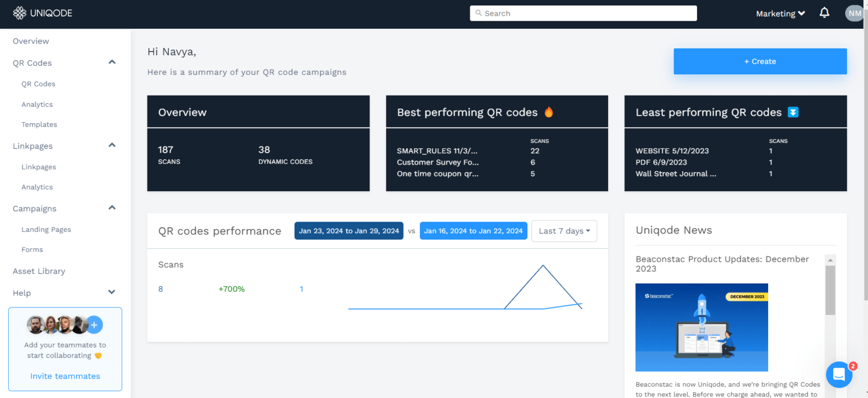This screenshot has height=398, width=868.
Task: Click the Invite teammates link
Action: pyautogui.click(x=65, y=376)
